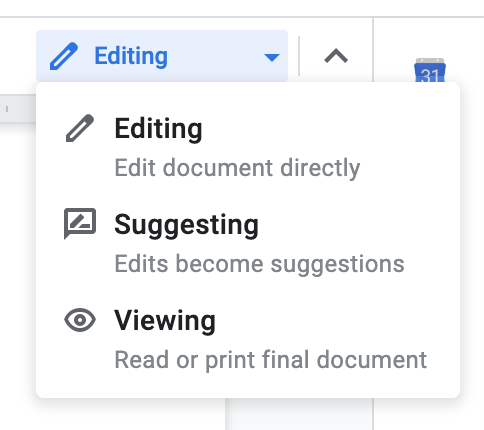This screenshot has width=484, height=430.
Task: Click the vertical separator next to the collapse chevron
Action: pos(299,56)
